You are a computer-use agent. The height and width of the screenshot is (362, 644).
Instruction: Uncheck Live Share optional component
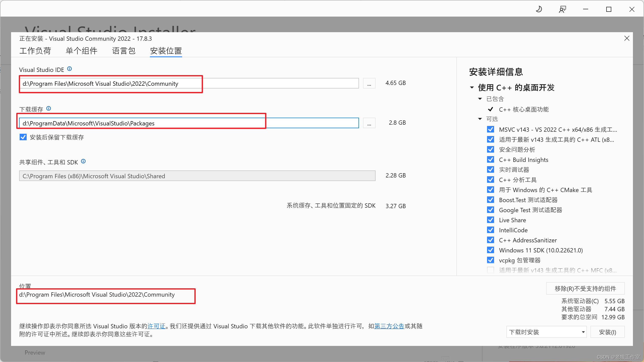(x=490, y=220)
